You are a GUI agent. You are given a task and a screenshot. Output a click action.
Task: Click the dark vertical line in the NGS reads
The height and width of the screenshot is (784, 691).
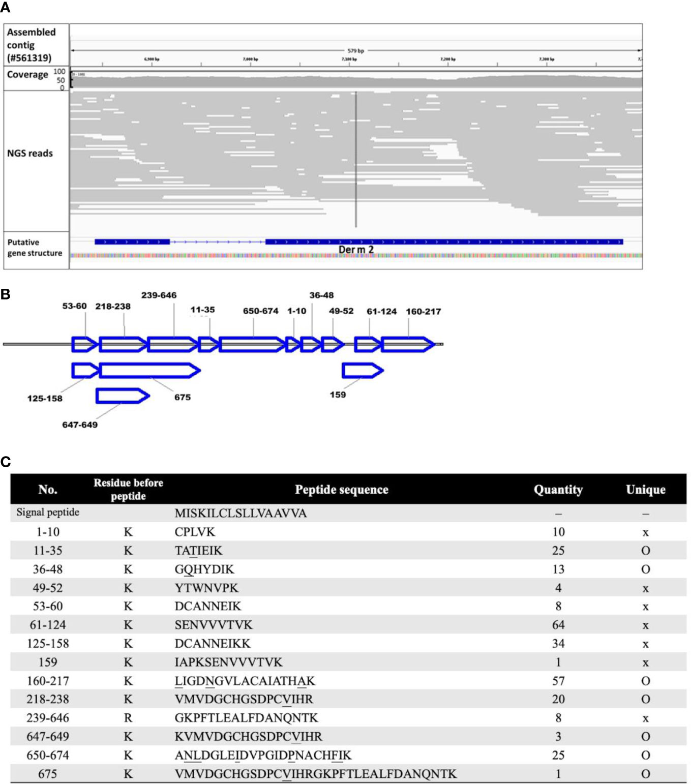coord(356,159)
